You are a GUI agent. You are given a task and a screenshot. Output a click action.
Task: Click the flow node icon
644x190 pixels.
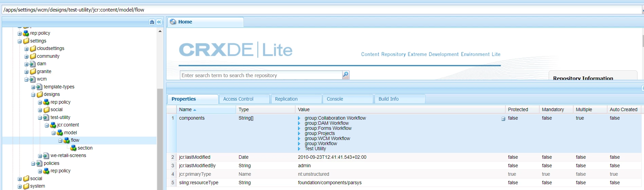(x=67, y=140)
